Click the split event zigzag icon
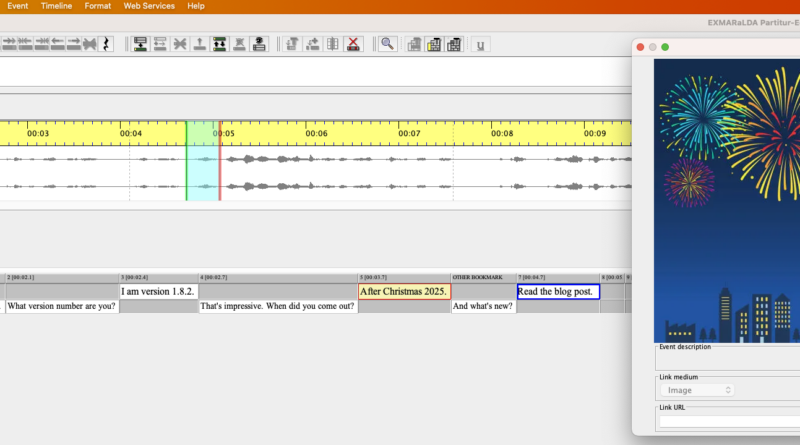This screenshot has width=800, height=445. coord(104,44)
